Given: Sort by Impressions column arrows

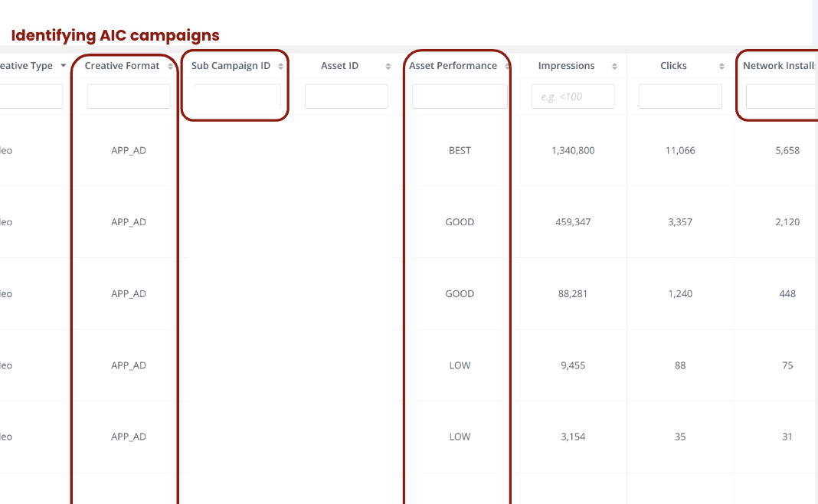Looking at the screenshot, I should 614,67.
